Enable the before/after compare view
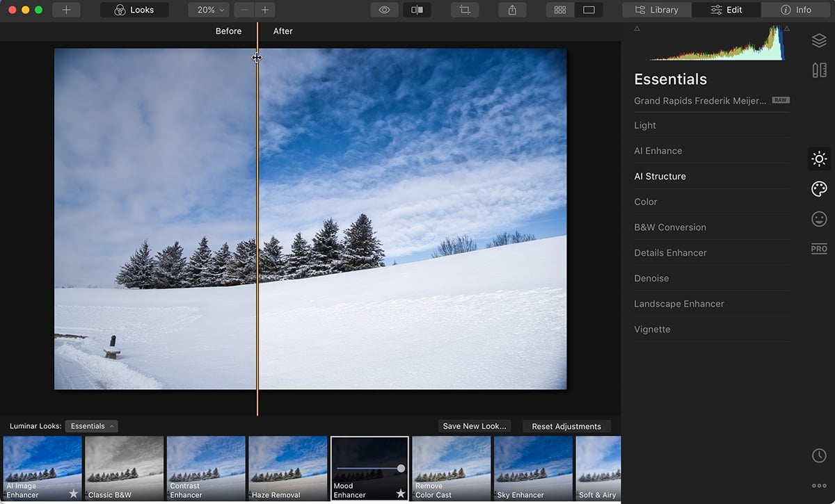 coord(417,10)
